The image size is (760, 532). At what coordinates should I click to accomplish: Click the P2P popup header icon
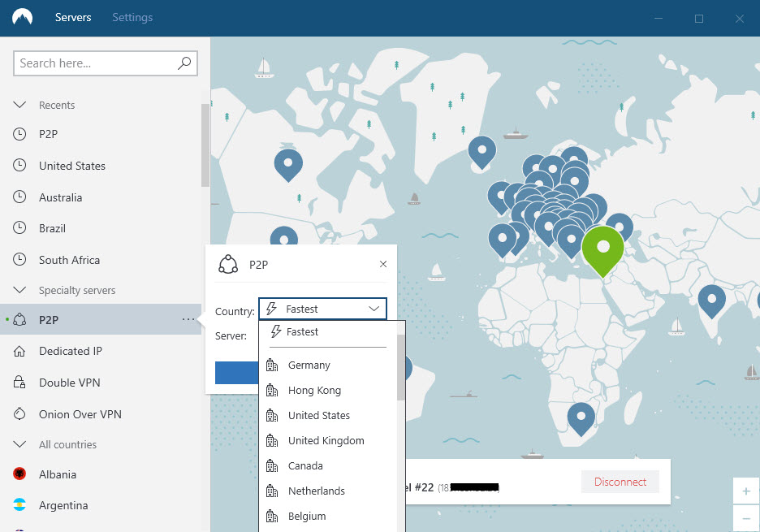228,265
